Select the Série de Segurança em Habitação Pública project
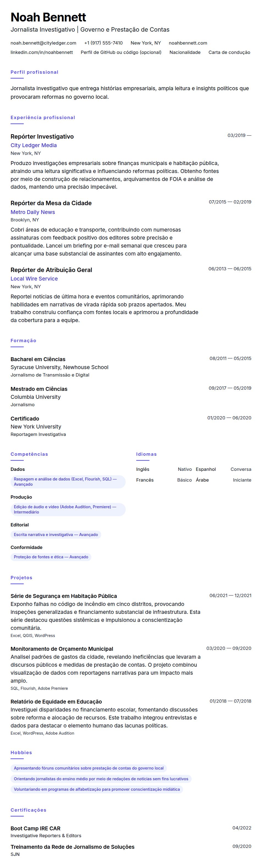Viewport: 262px width, 868px height. [x=64, y=596]
